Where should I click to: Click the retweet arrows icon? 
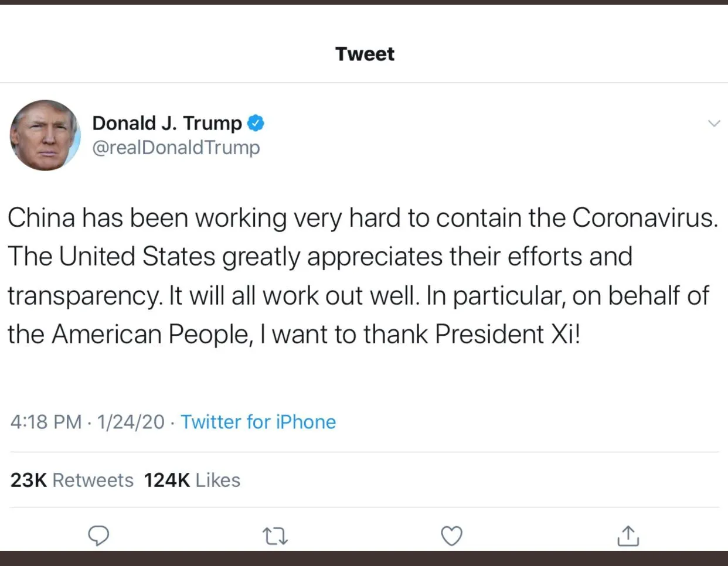(275, 536)
